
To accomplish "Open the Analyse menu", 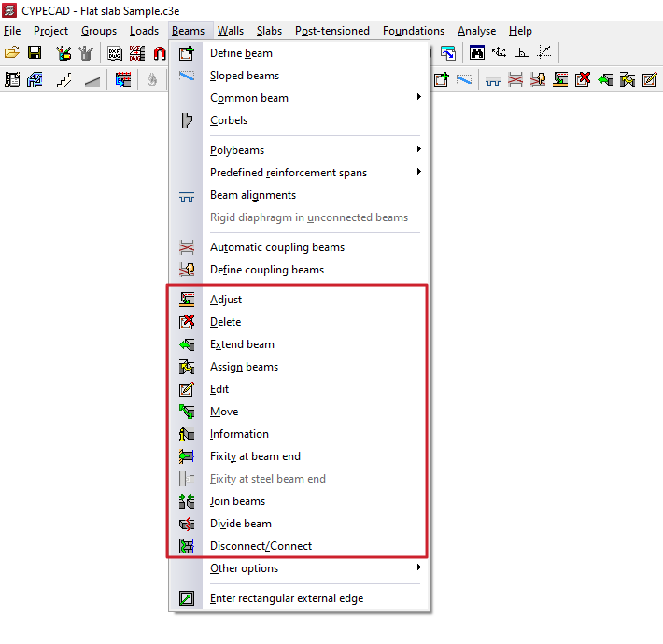I will coord(476,31).
